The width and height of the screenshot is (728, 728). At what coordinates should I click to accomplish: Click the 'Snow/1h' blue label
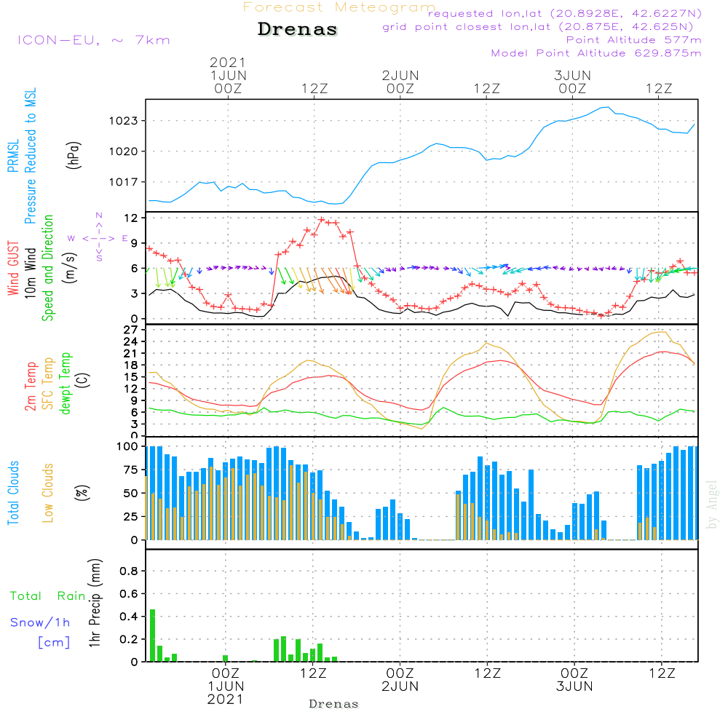pos(40,622)
